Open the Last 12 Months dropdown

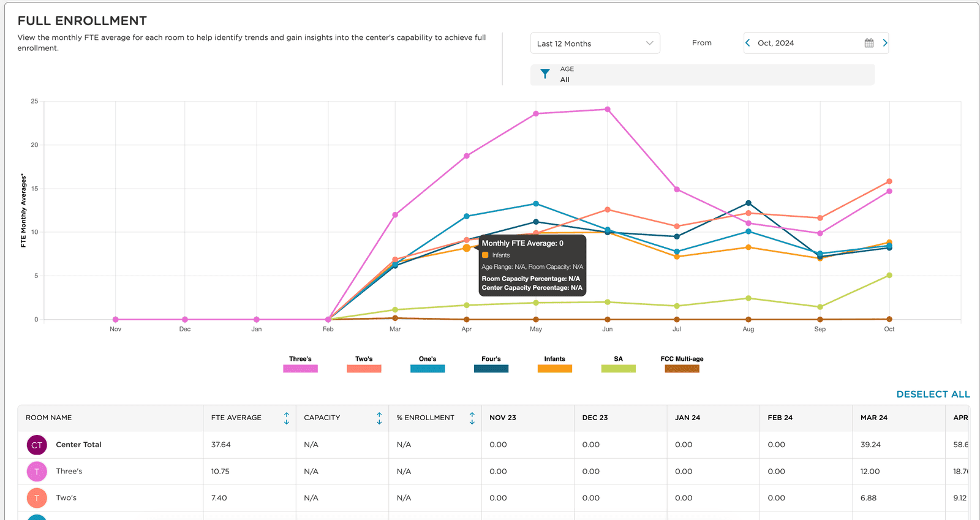[595, 43]
